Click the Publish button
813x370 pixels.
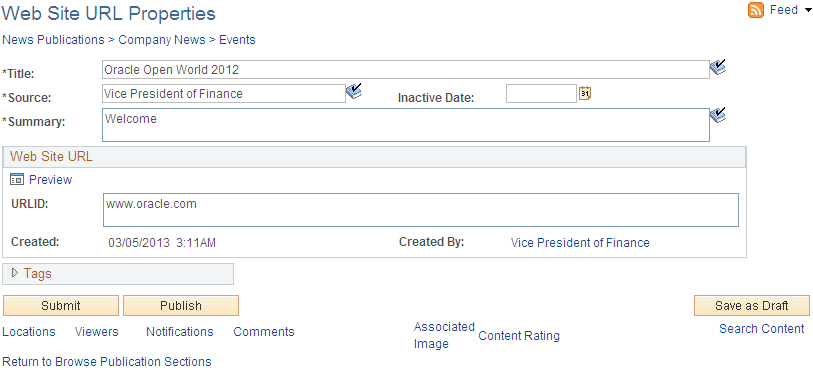[181, 306]
